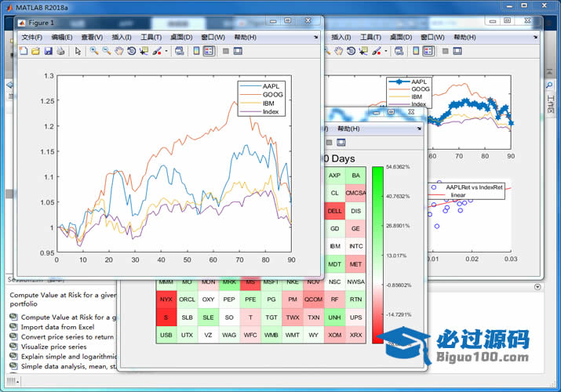561x392 pixels.
Task: Click round expander arrow above lower-right panel
Action: (x=537, y=287)
